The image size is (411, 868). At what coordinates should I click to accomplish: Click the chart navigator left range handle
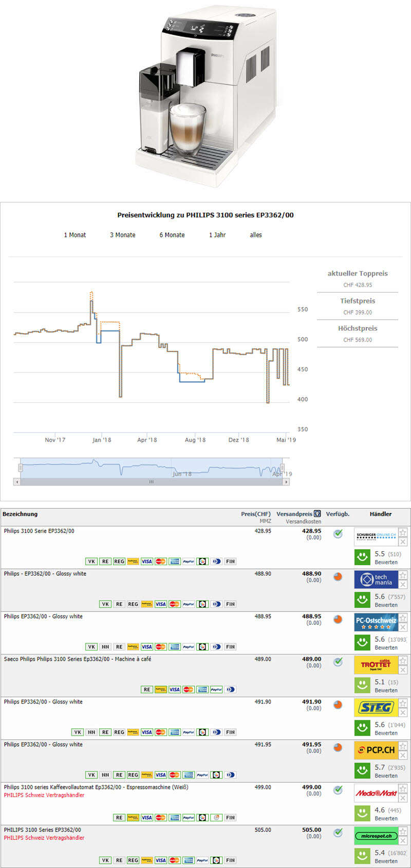(x=21, y=467)
